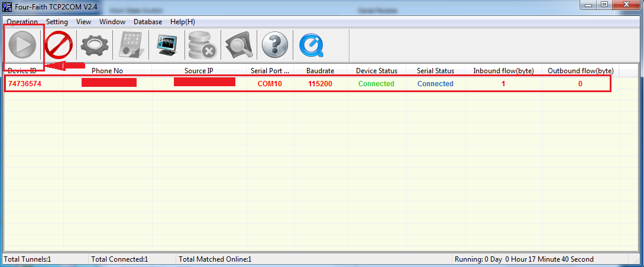Click the Serial Port column header

coord(270,70)
